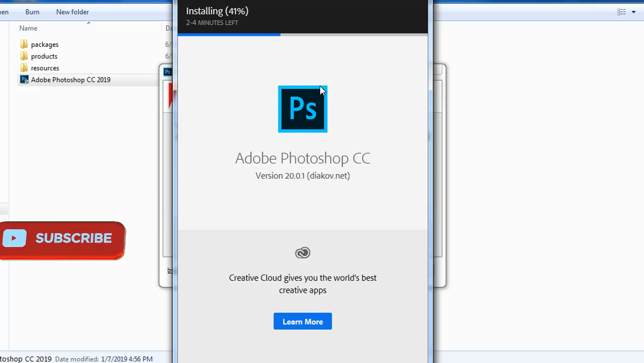Click the Photoshop Ps logo icon

coord(303,109)
